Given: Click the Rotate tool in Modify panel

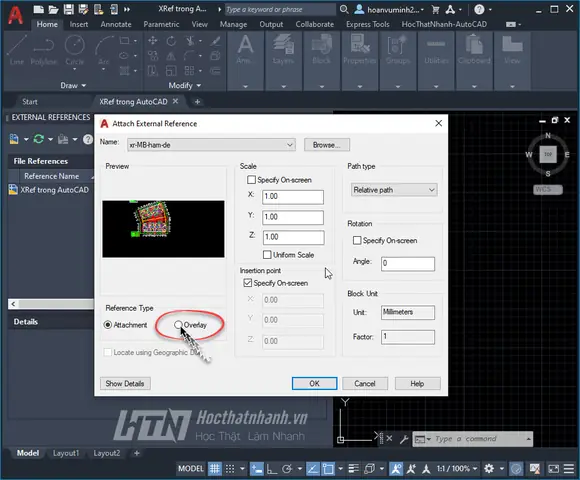Looking at the screenshot, I should click(x=171, y=41).
